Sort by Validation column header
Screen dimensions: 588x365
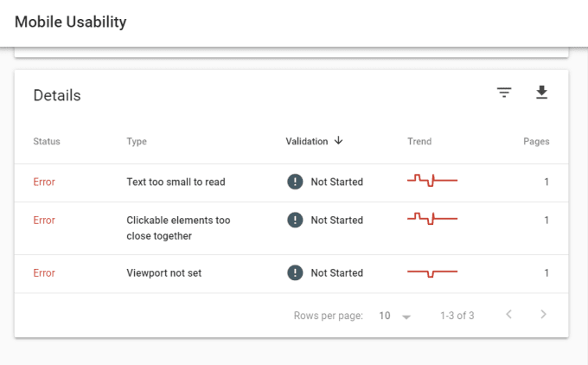click(x=307, y=142)
